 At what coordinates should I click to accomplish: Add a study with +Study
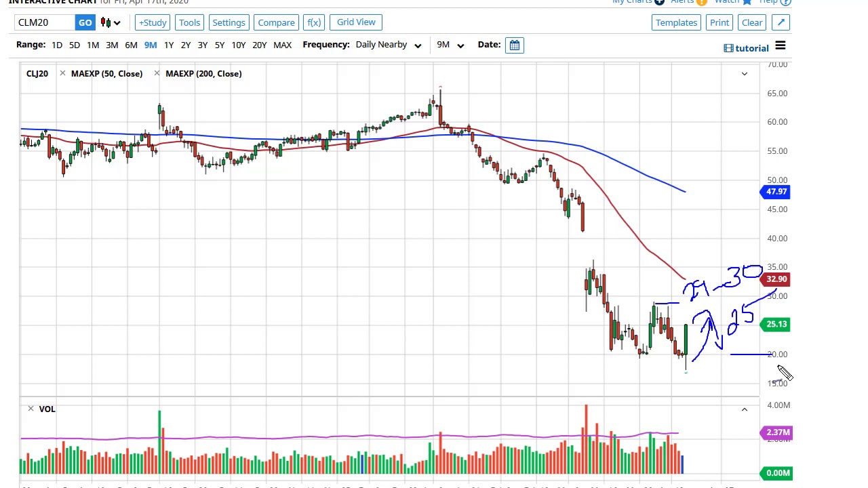(153, 22)
